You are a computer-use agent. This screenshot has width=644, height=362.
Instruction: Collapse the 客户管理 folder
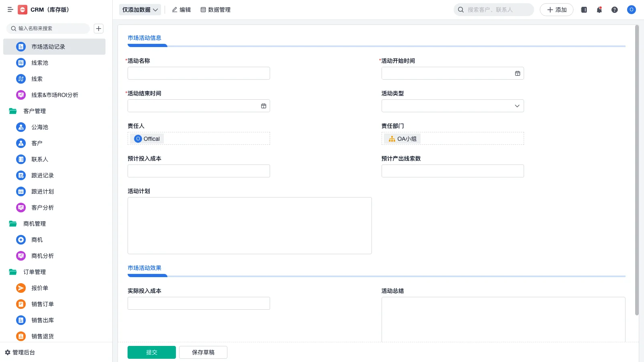(x=13, y=111)
